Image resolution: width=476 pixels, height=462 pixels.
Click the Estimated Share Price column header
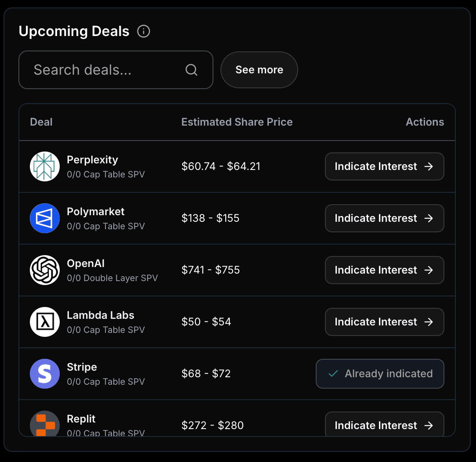[x=237, y=122]
